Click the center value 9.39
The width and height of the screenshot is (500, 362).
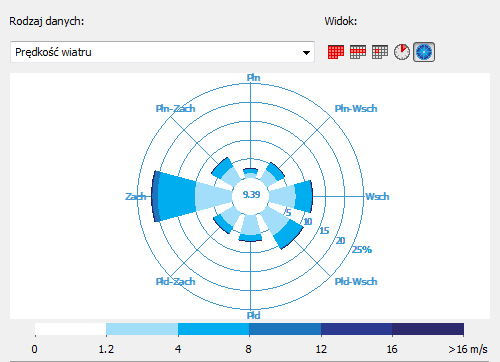[251, 195]
